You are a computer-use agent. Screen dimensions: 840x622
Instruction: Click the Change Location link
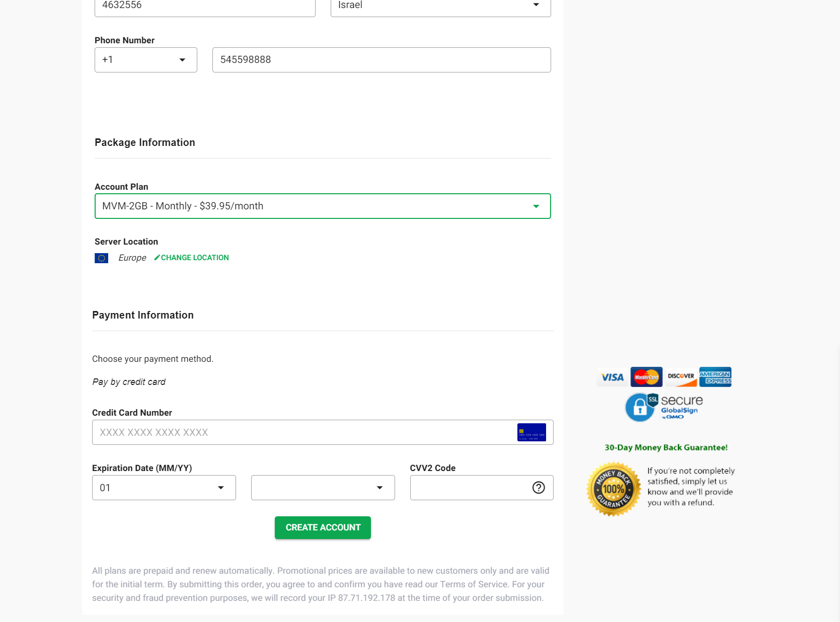pyautogui.click(x=195, y=258)
